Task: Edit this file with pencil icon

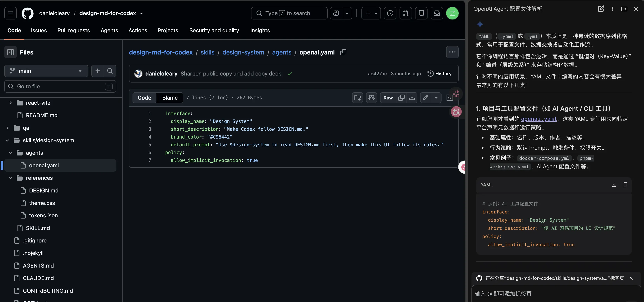Action: click(x=426, y=98)
